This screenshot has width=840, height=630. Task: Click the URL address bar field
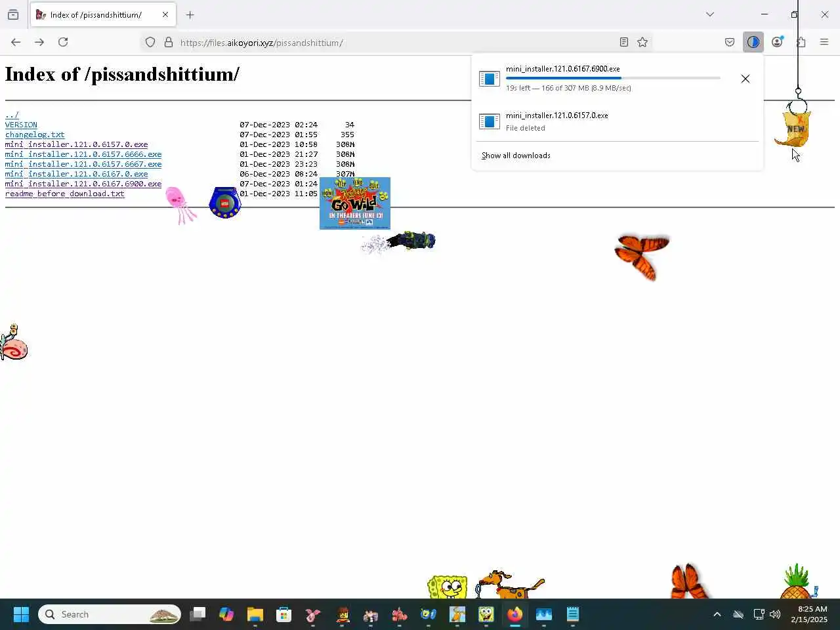(x=397, y=43)
